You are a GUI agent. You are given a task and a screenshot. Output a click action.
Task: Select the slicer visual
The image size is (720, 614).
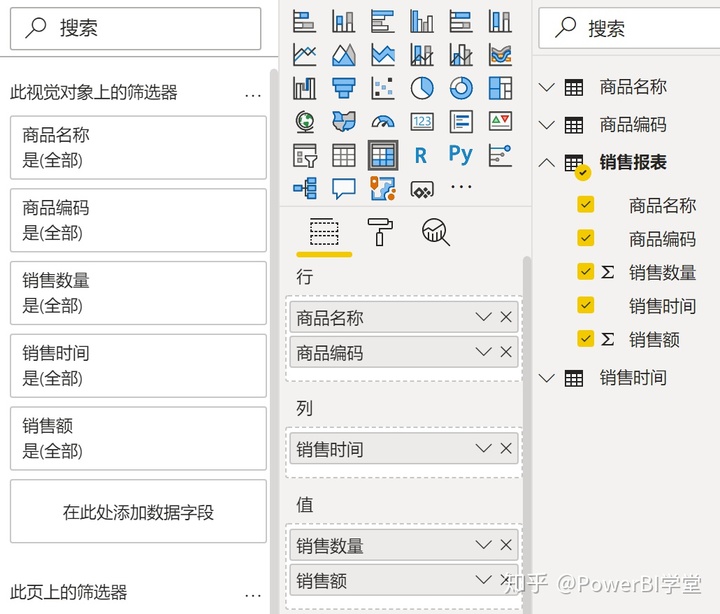coord(304,155)
